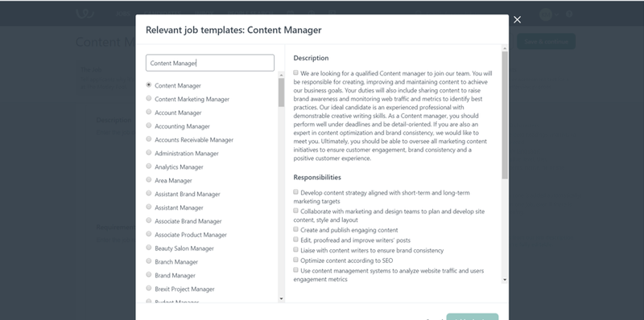
Task: Select the Content Marketing Manager radio button
Action: click(x=149, y=98)
